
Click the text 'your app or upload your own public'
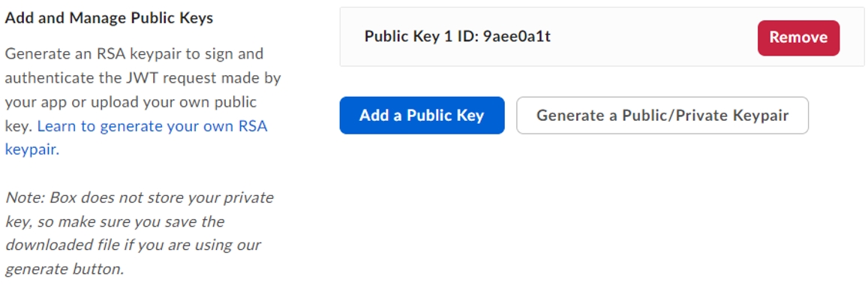131,102
